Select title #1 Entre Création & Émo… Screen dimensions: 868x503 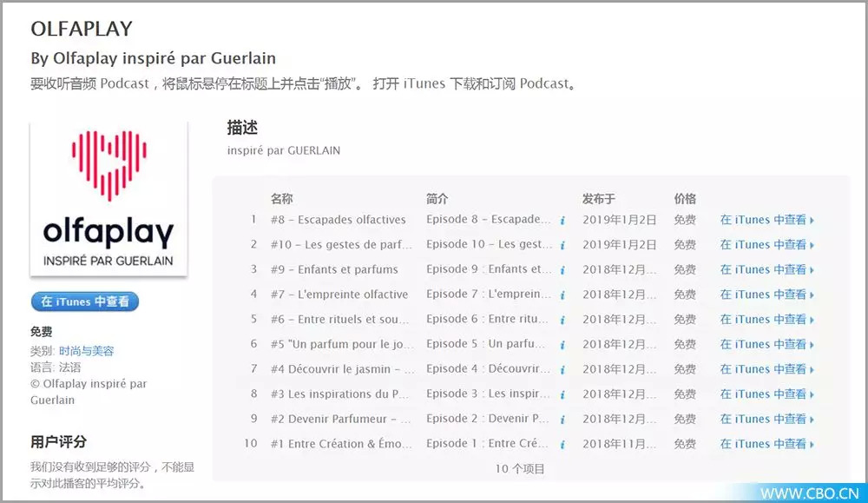point(341,444)
